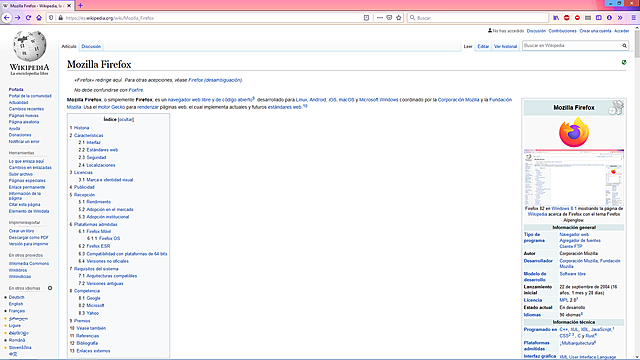Select the Leer tab

click(x=468, y=47)
